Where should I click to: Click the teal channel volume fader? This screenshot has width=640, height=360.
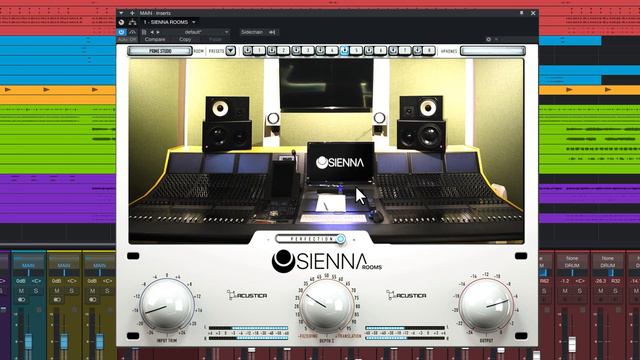28,341
